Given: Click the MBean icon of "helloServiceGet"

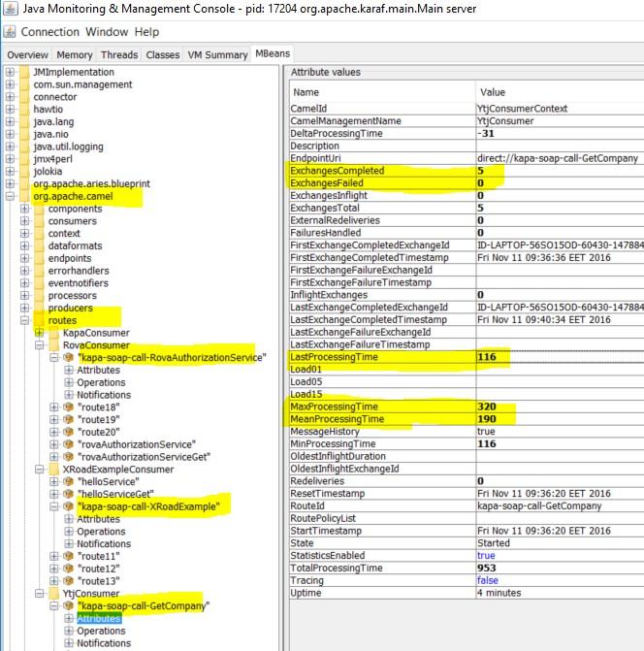Looking at the screenshot, I should (x=69, y=494).
